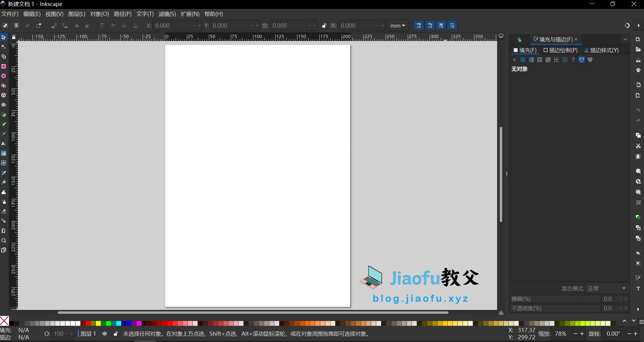Toggle the lock on 图层 1
644x342 pixels.
[116, 334]
